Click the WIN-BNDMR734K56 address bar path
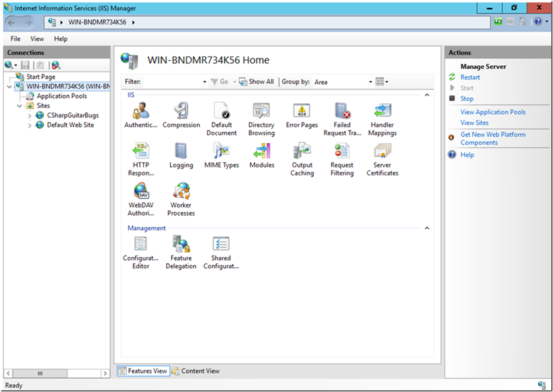This screenshot has width=553, height=392. click(x=97, y=22)
